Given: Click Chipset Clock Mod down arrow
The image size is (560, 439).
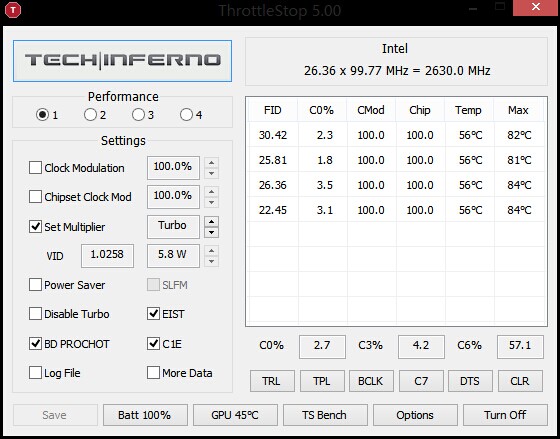Looking at the screenshot, I should click(211, 202).
